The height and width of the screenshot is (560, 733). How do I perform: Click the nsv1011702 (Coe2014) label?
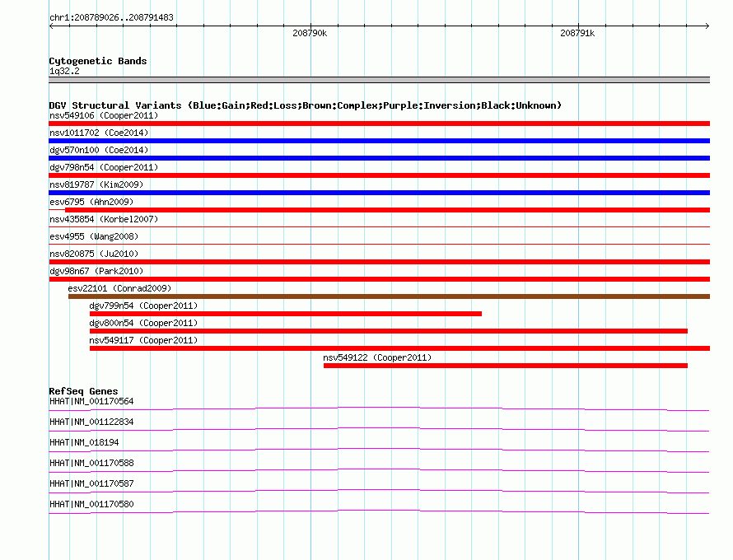pos(99,133)
